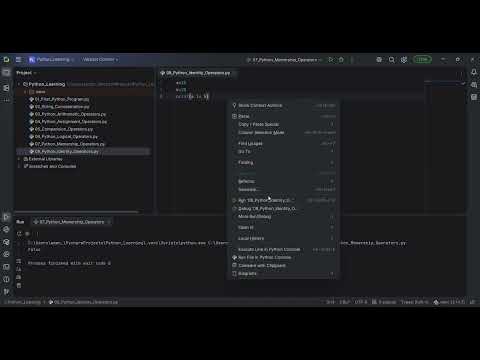Expand External Libraries node
This screenshot has height=360, width=480.
pyautogui.click(x=19, y=159)
